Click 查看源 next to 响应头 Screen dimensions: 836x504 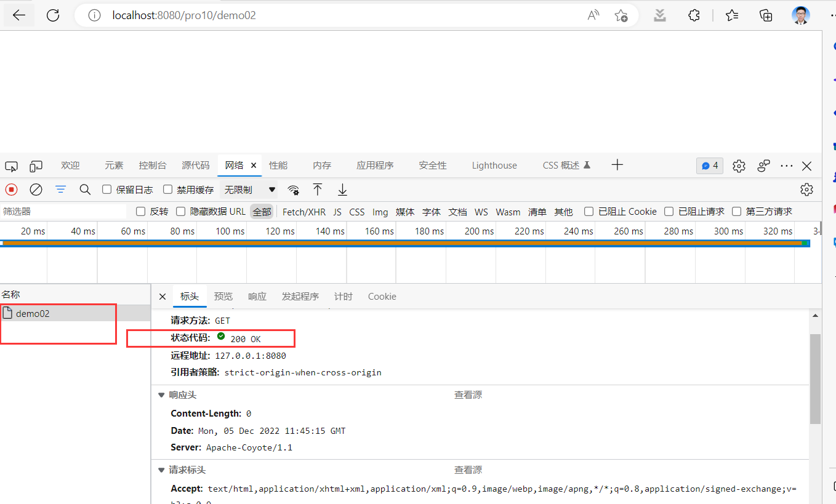(468, 394)
